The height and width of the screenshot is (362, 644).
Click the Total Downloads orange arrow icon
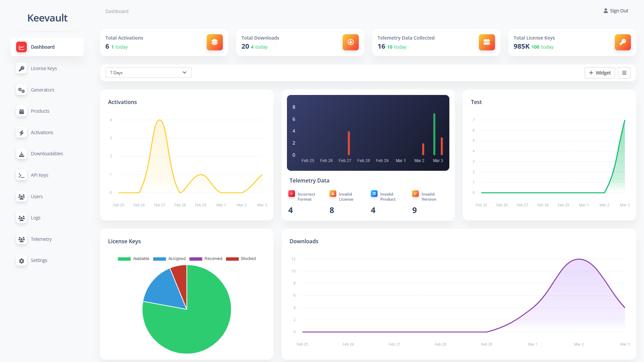[350, 42]
